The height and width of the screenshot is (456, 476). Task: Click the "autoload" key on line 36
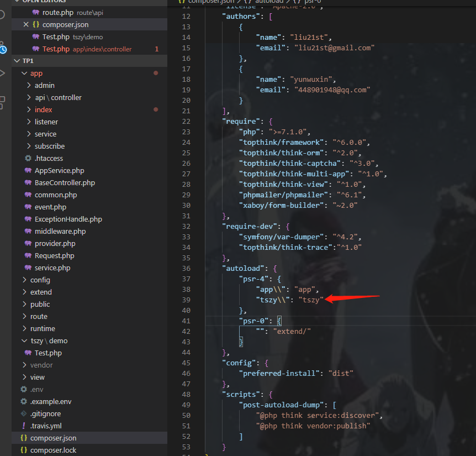[x=243, y=268]
